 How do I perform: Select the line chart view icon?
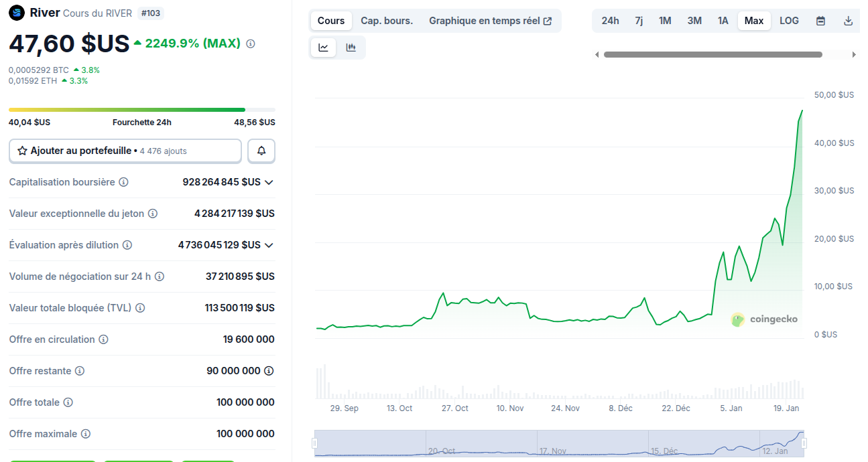[x=323, y=48]
